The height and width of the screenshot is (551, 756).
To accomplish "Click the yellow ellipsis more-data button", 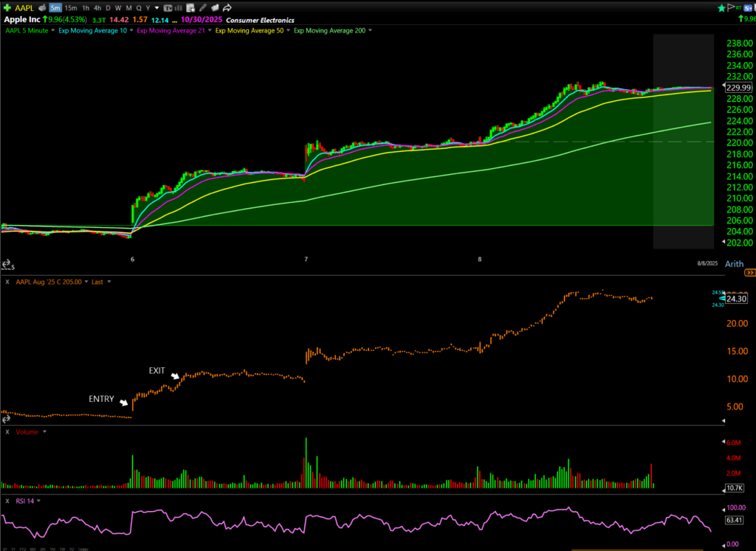I will click(174, 21).
